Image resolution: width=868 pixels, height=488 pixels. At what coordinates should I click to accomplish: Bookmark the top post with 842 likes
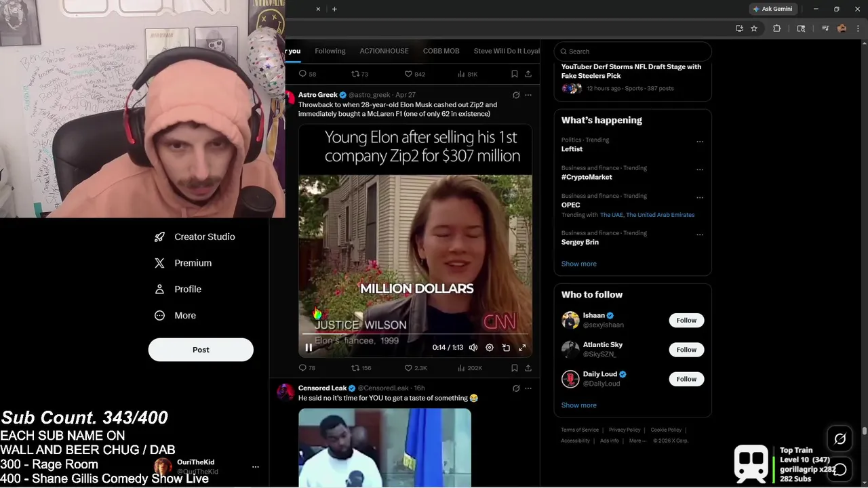pos(515,74)
